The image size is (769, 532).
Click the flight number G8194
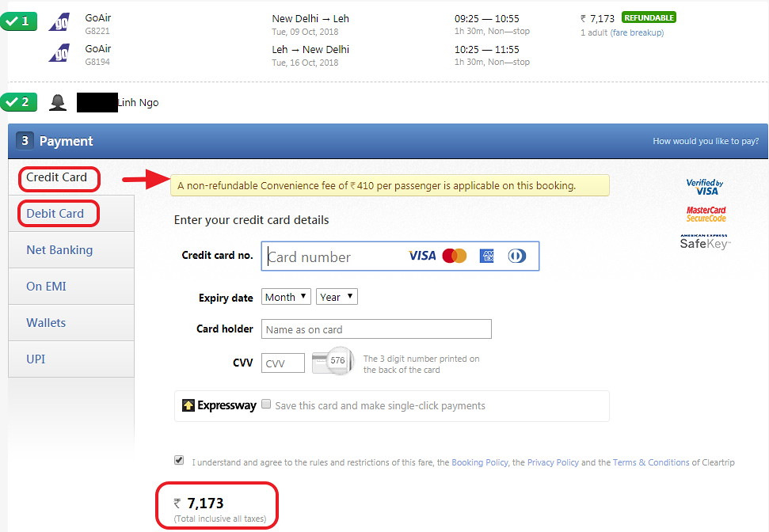[x=97, y=62]
